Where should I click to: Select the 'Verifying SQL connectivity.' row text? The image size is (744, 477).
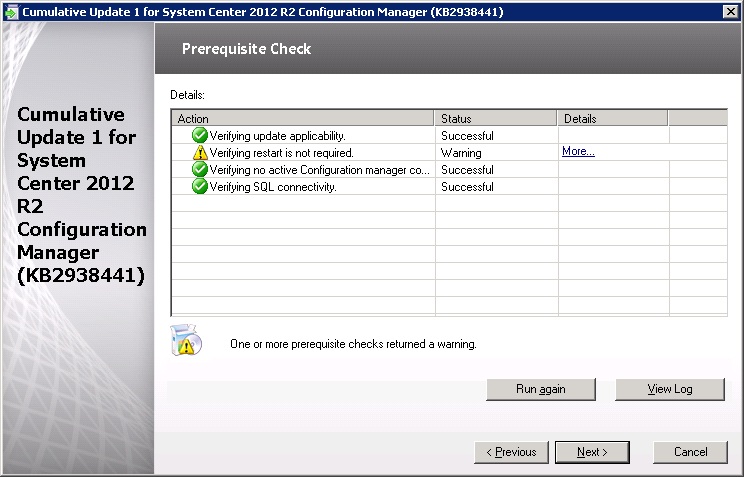[x=272, y=187]
